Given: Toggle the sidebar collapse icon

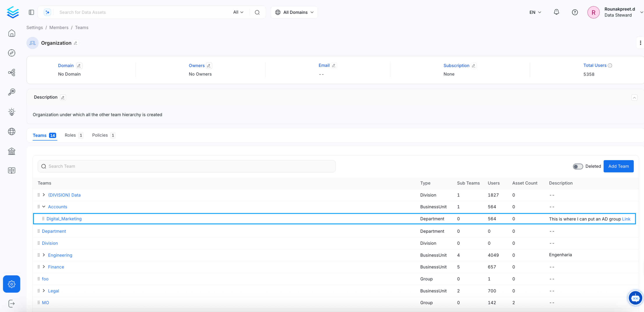Looking at the screenshot, I should (x=31, y=12).
